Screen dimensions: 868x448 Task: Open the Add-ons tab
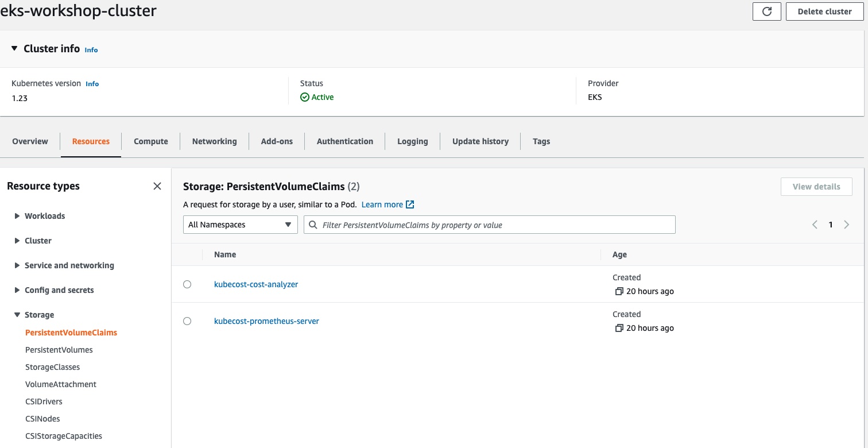click(x=277, y=141)
